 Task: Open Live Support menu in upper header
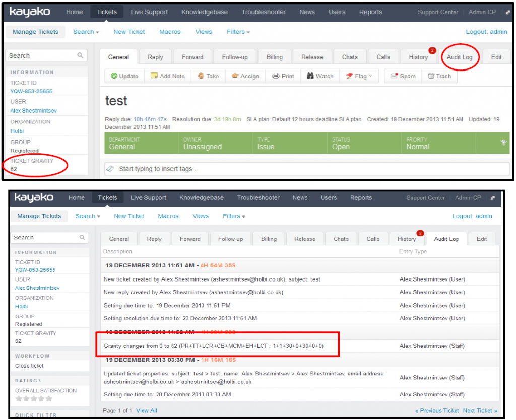point(149,12)
